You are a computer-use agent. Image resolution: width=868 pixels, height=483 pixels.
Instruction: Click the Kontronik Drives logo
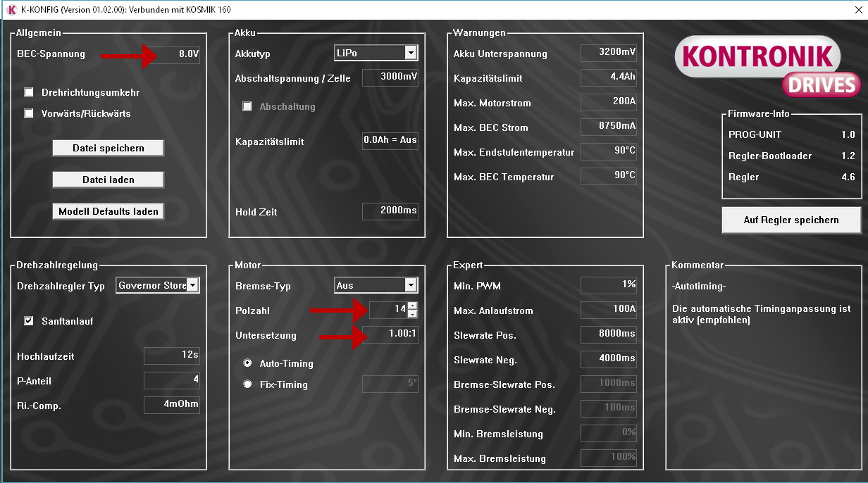[x=767, y=67]
